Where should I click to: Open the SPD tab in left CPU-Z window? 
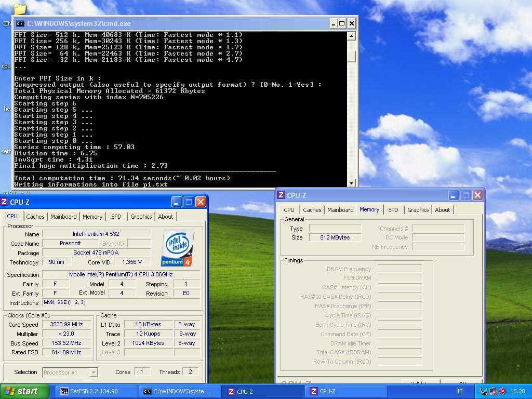point(116,217)
